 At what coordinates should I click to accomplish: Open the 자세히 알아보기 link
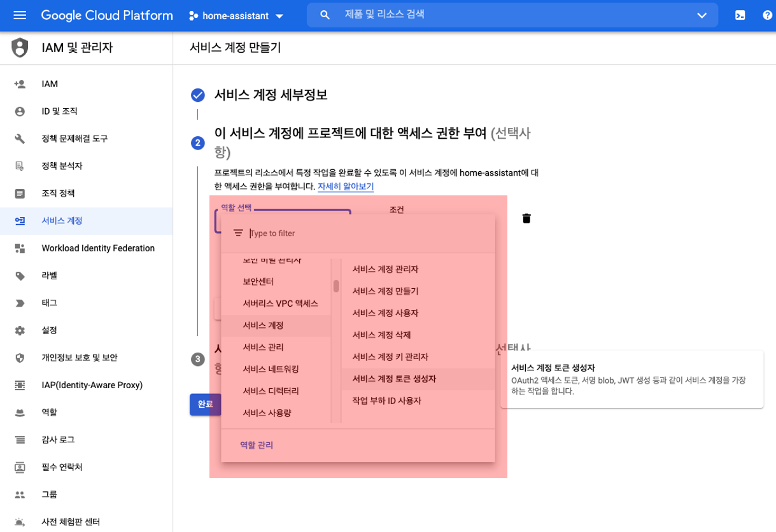(x=346, y=186)
